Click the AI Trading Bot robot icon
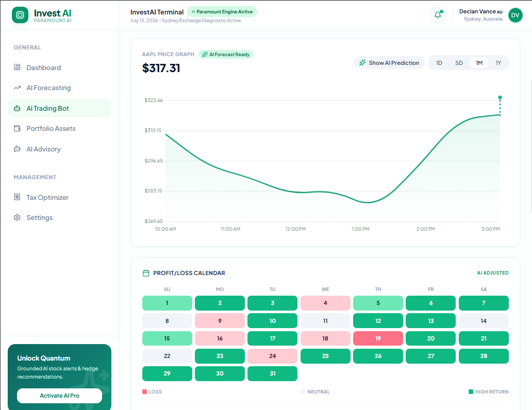 (x=17, y=109)
